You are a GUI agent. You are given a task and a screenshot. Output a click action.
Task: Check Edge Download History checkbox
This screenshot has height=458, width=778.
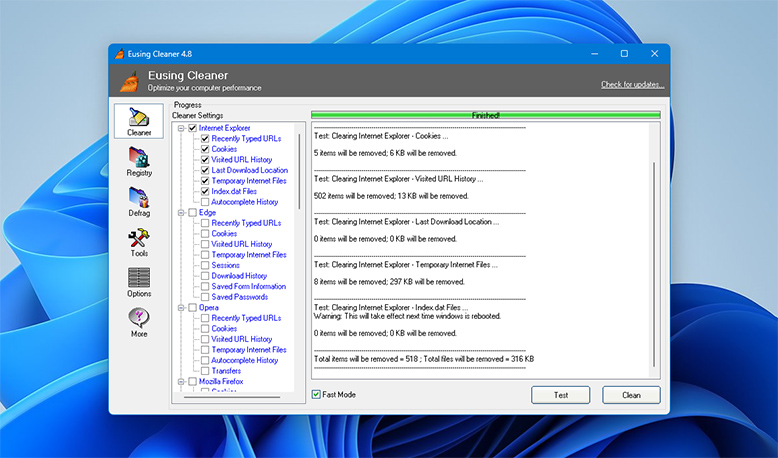(205, 276)
